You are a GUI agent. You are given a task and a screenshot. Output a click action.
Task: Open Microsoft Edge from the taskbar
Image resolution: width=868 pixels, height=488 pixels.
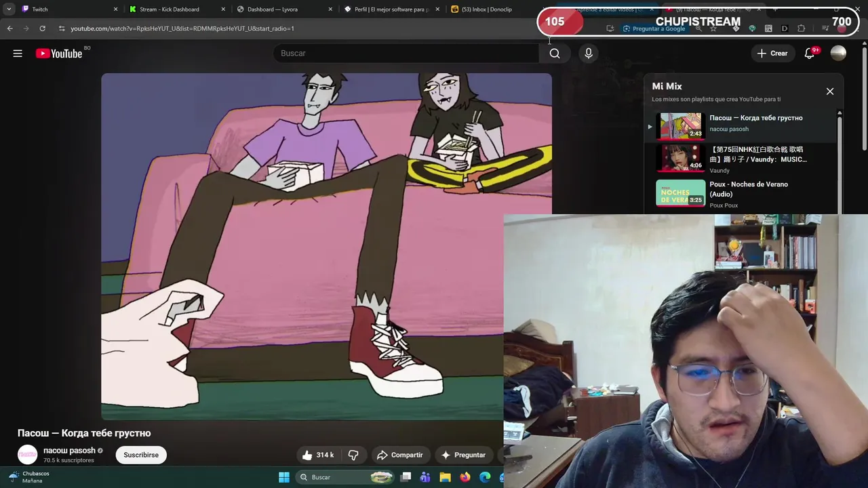tap(485, 477)
